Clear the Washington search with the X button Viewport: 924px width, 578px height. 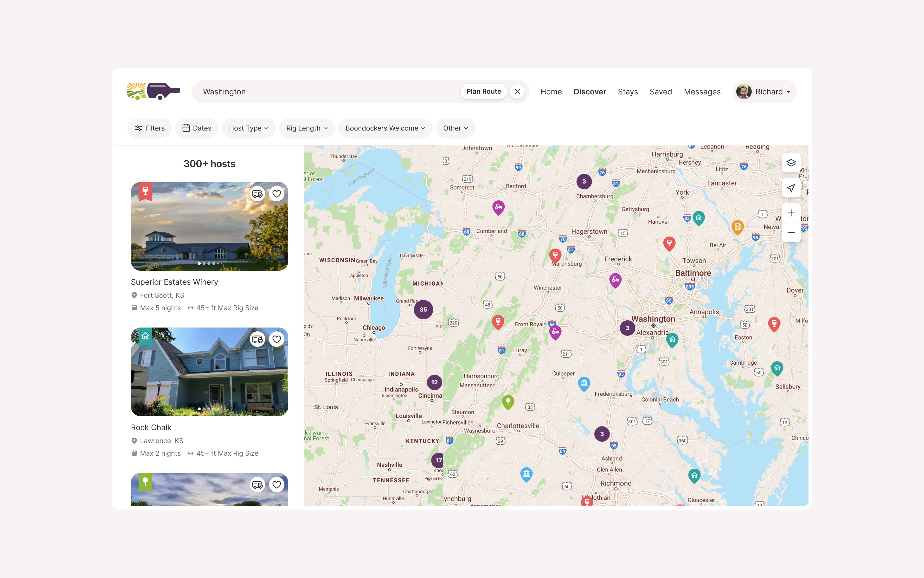[517, 92]
